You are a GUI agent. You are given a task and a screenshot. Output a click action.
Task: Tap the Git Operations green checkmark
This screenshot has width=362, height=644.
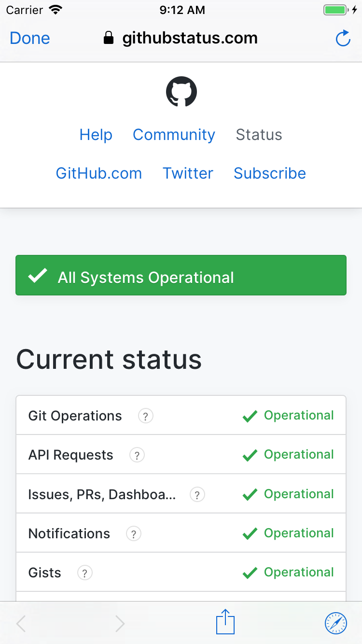pos(250,416)
